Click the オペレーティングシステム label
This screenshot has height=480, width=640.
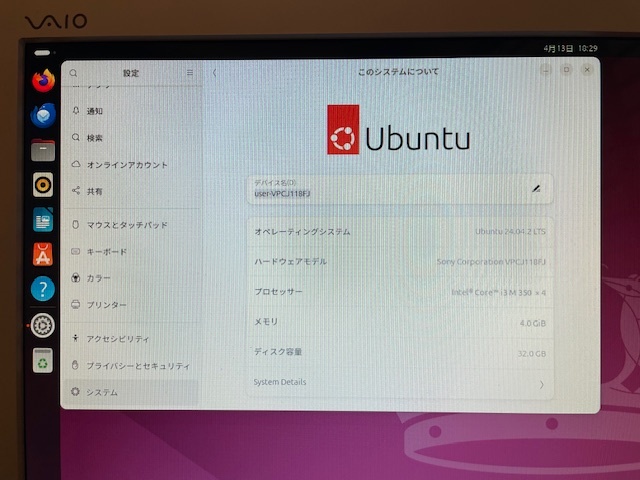[x=302, y=232]
